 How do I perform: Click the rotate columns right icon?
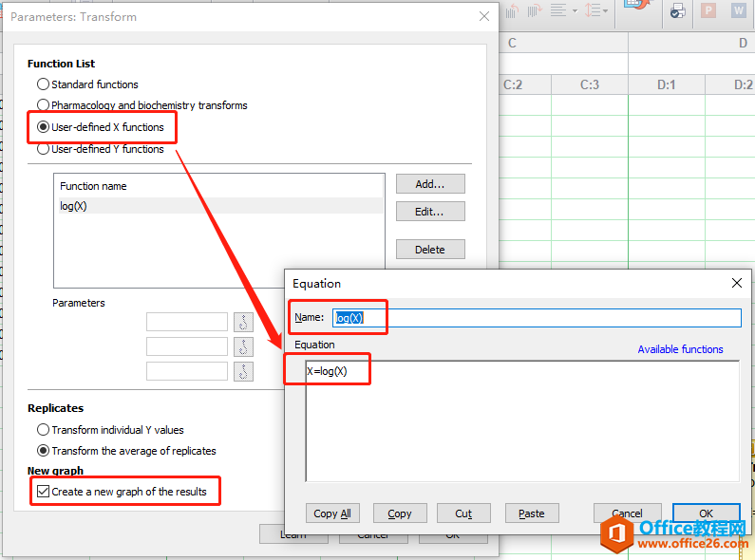[x=535, y=10]
